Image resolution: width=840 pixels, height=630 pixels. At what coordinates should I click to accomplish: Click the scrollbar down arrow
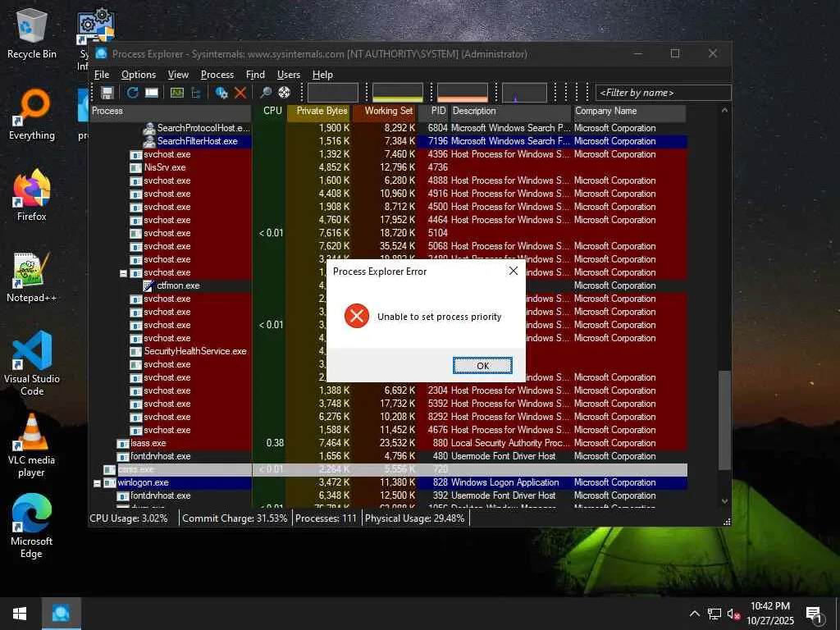click(x=724, y=501)
